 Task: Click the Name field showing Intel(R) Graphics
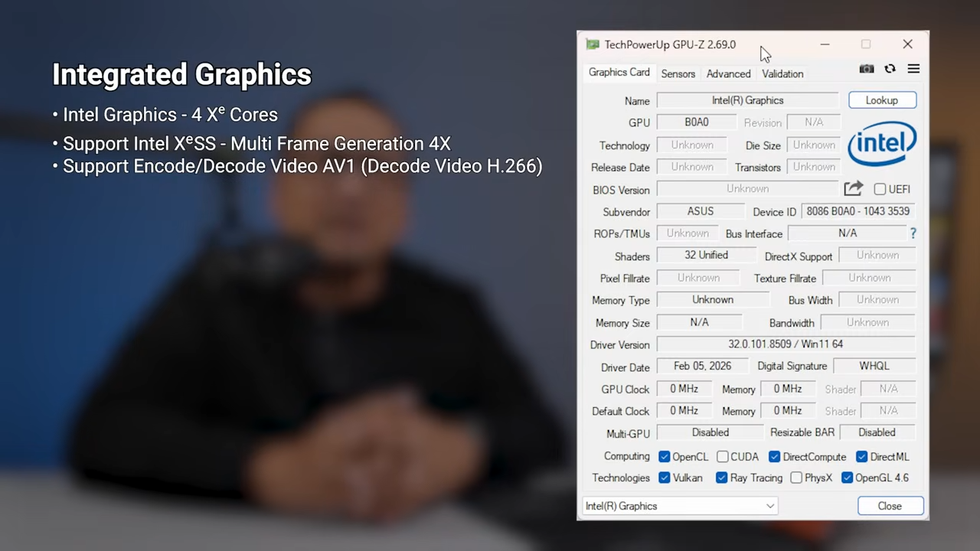[748, 100]
